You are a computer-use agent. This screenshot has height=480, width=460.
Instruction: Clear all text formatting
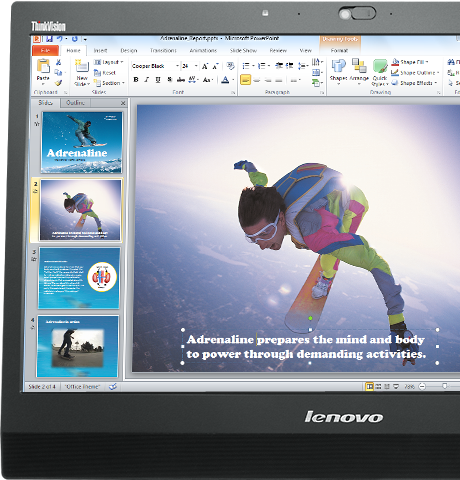pos(230,66)
